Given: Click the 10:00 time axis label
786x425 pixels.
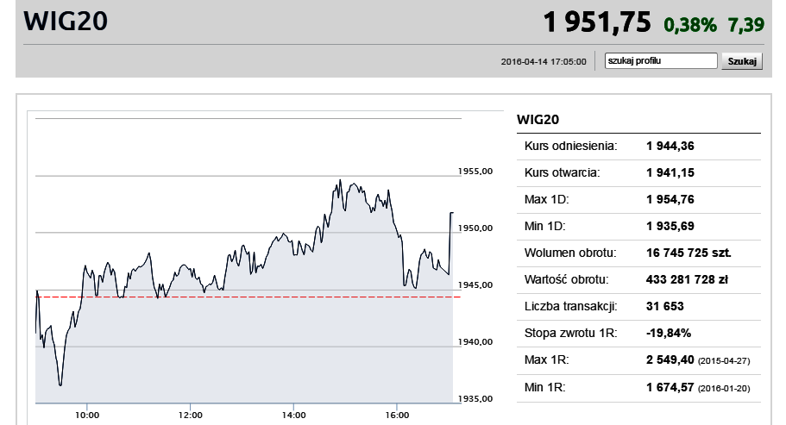Looking at the screenshot, I should (x=87, y=415).
